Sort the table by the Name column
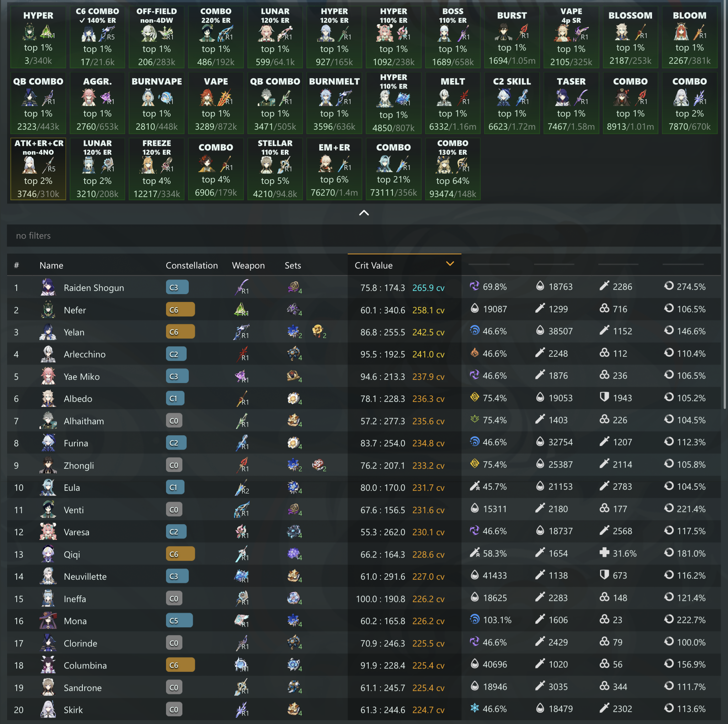728x724 pixels. (x=51, y=265)
